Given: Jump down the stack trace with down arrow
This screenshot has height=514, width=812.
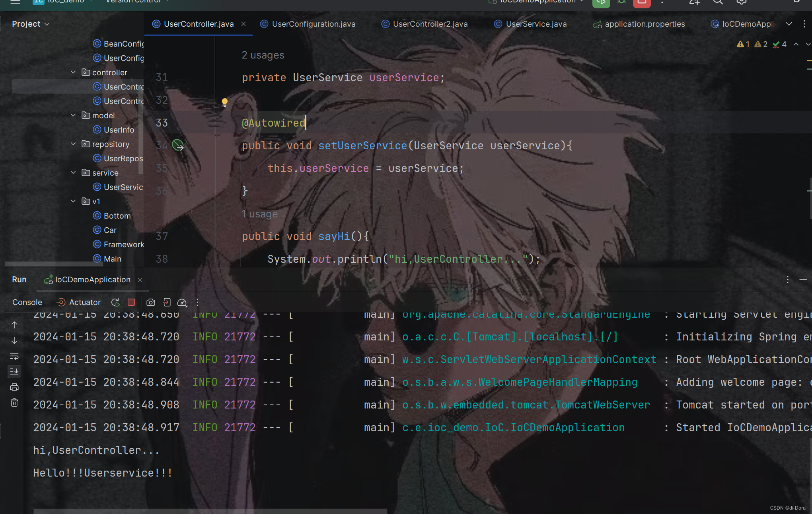Looking at the screenshot, I should [x=14, y=341].
